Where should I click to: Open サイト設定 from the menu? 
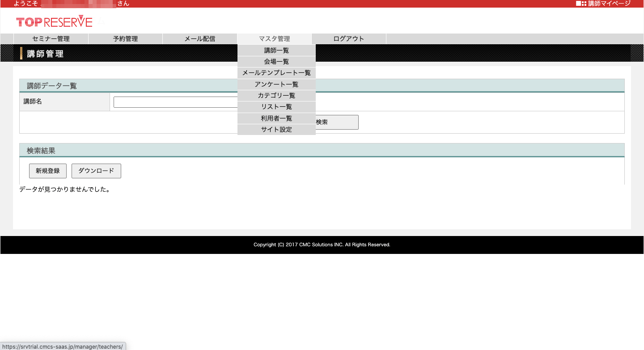click(276, 130)
